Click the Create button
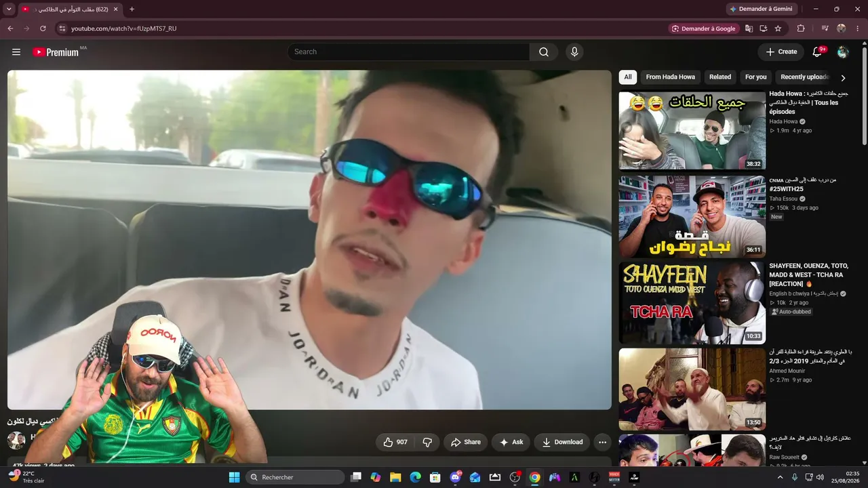 tap(781, 52)
